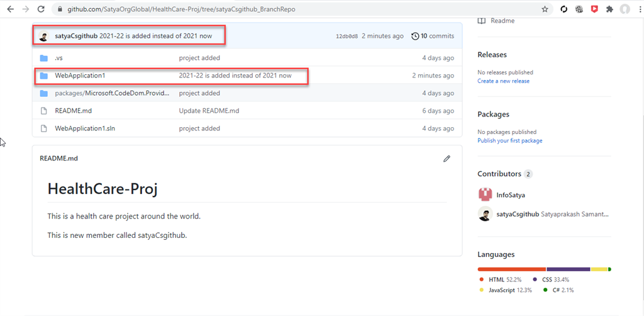
Task: Click the 'Update README.md' commit message
Action: [209, 111]
